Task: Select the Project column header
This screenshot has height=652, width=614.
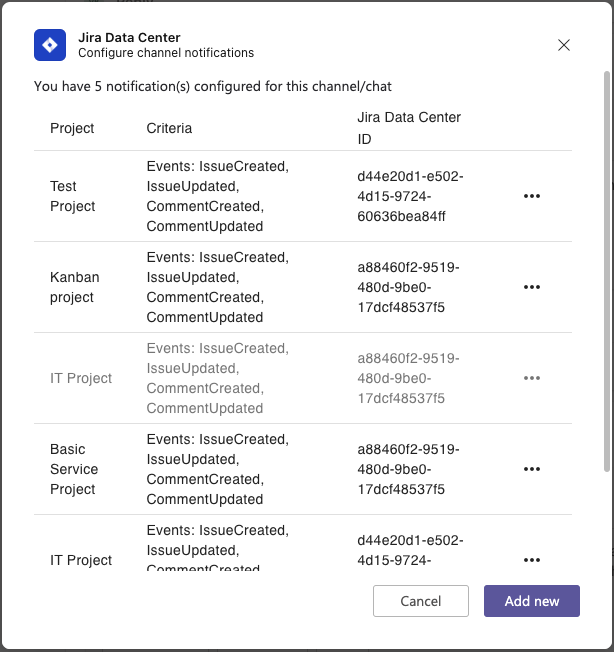Action: pyautogui.click(x=72, y=128)
